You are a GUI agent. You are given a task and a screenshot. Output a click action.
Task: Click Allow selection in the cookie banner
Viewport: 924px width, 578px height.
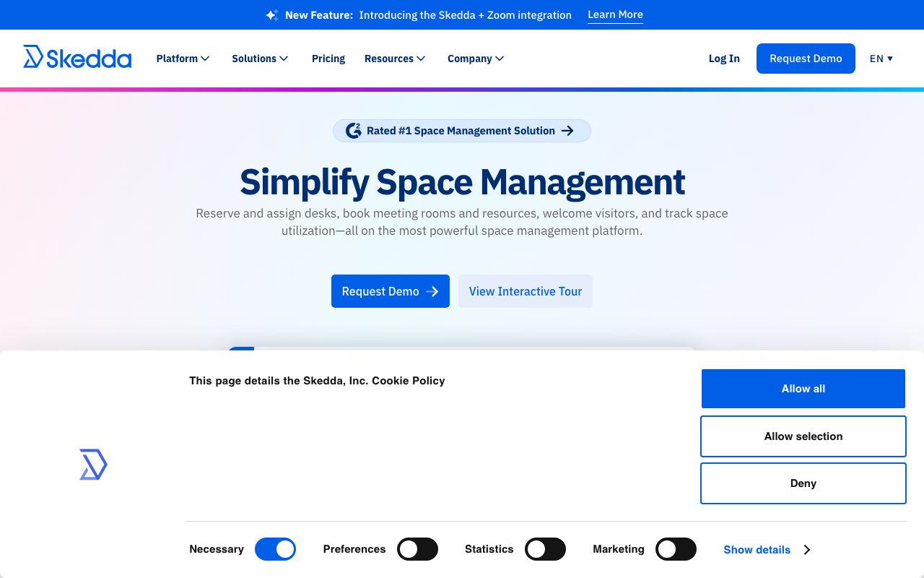pyautogui.click(x=803, y=436)
